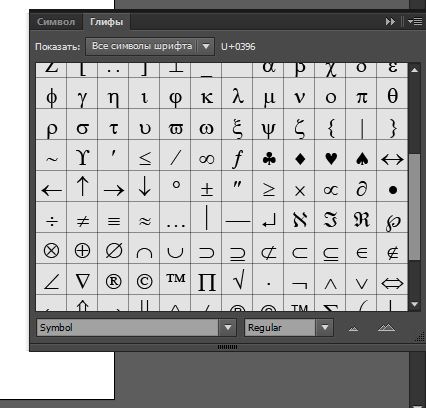Viewport: 426px width, 408px height.
Task: Select the down arrow glyph
Action: click(x=144, y=187)
